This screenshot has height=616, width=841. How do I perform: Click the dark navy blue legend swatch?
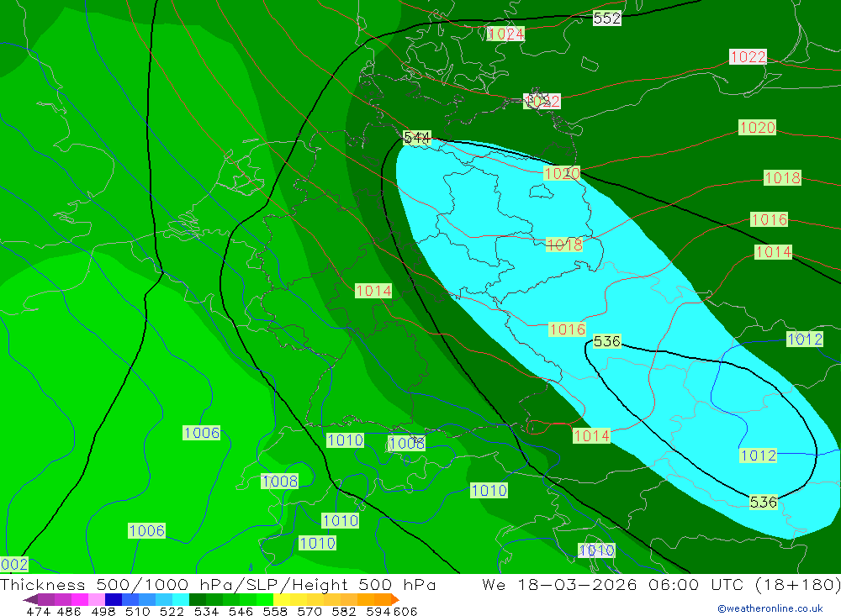click(114, 599)
